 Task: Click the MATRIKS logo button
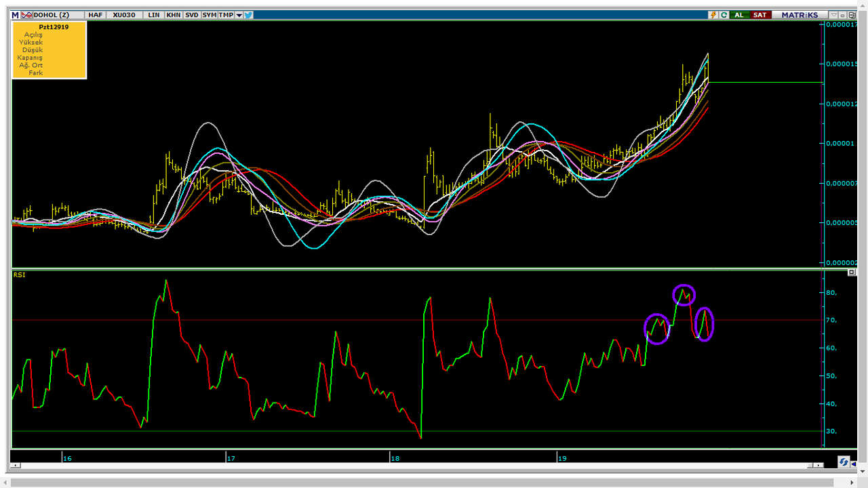click(x=800, y=15)
